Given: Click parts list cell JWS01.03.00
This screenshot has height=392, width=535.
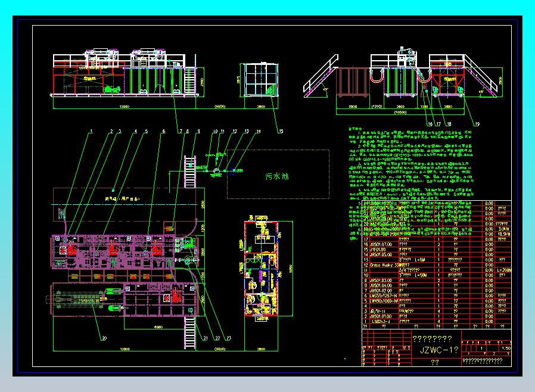Looking at the screenshot, I should tap(381, 281).
